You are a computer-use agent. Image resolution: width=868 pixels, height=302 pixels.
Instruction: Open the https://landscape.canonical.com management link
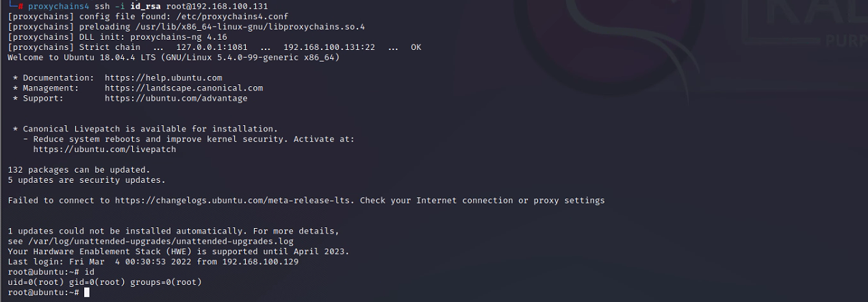[x=184, y=88]
